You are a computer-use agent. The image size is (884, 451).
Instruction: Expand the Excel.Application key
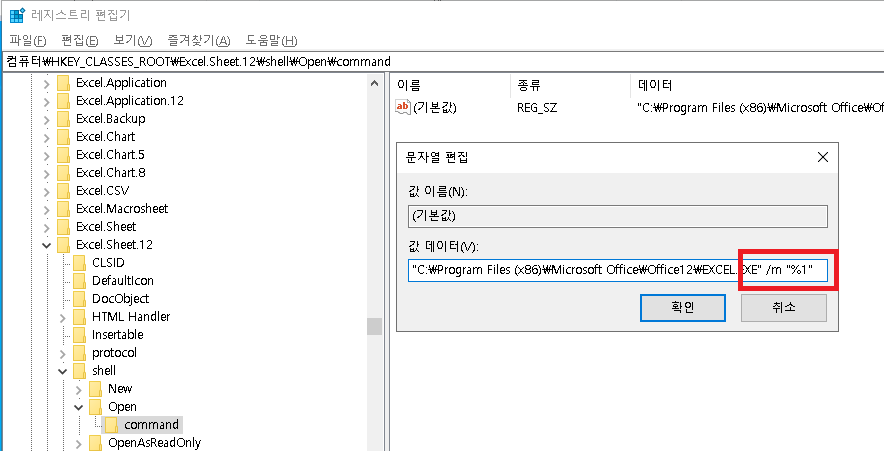47,83
